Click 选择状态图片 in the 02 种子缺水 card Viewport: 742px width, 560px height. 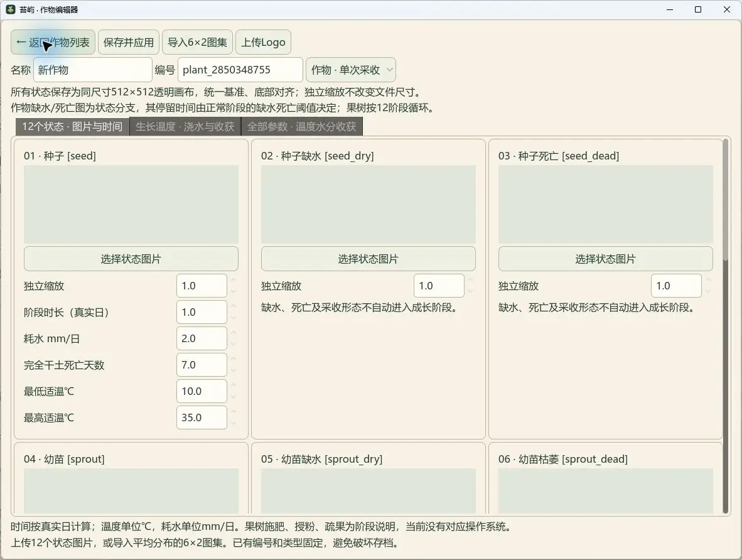368,259
